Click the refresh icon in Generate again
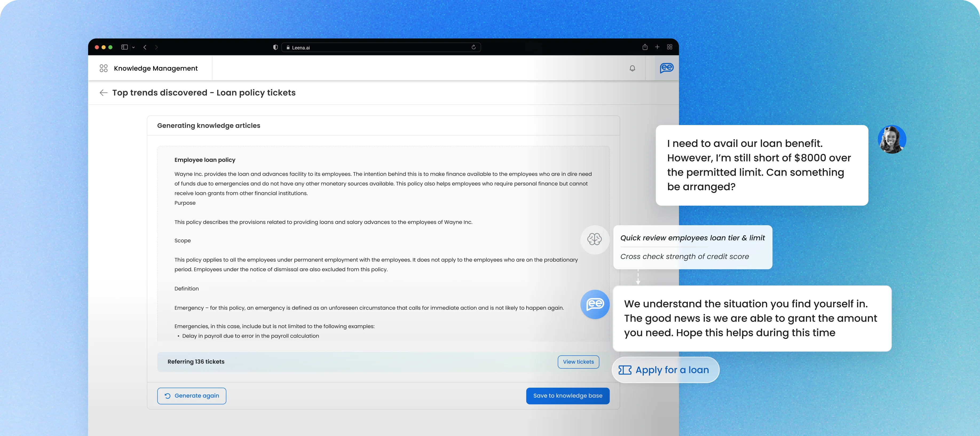This screenshot has width=980, height=436. coord(167,396)
